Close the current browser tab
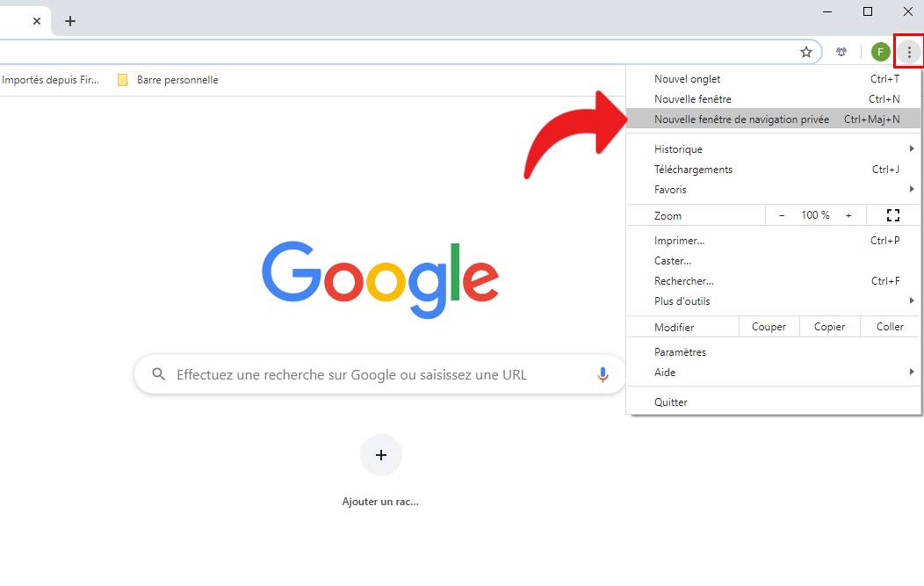 37,21
